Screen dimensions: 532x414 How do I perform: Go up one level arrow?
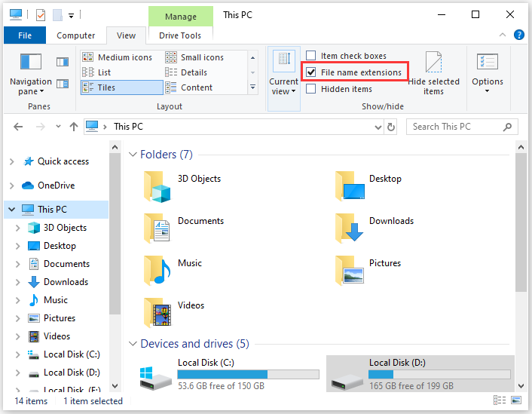point(74,127)
